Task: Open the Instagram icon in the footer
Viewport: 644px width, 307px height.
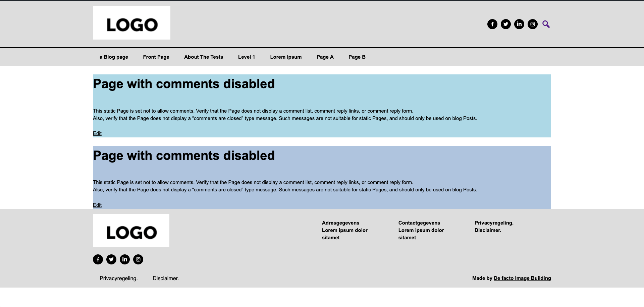Action: coord(138,259)
